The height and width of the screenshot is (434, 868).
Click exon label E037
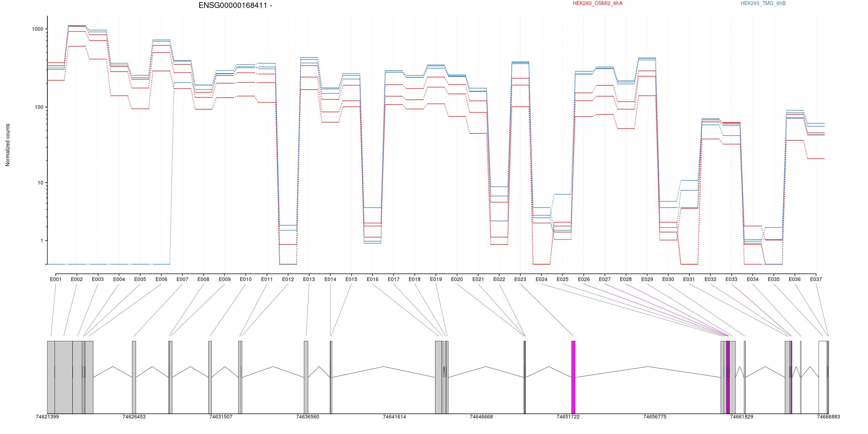click(816, 279)
